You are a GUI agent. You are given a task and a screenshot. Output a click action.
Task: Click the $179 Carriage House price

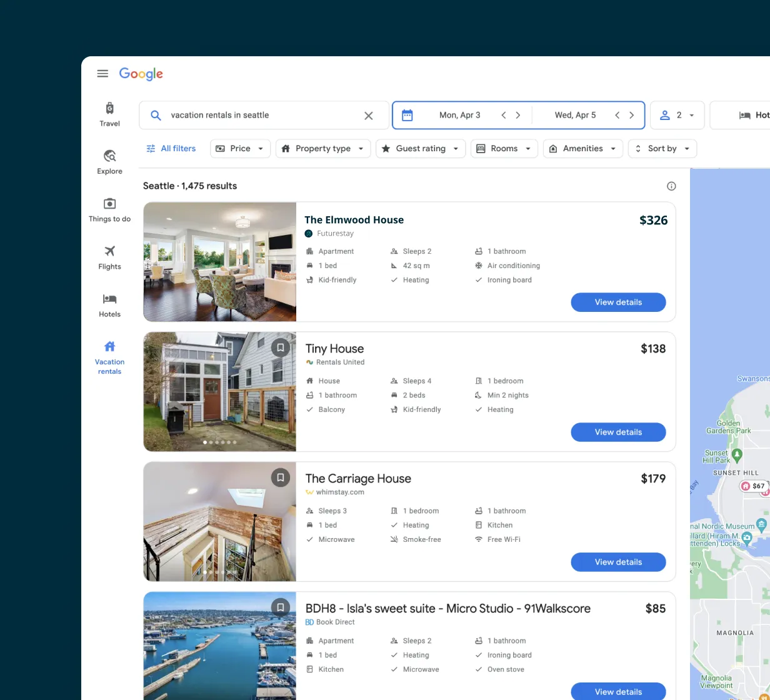(x=653, y=479)
